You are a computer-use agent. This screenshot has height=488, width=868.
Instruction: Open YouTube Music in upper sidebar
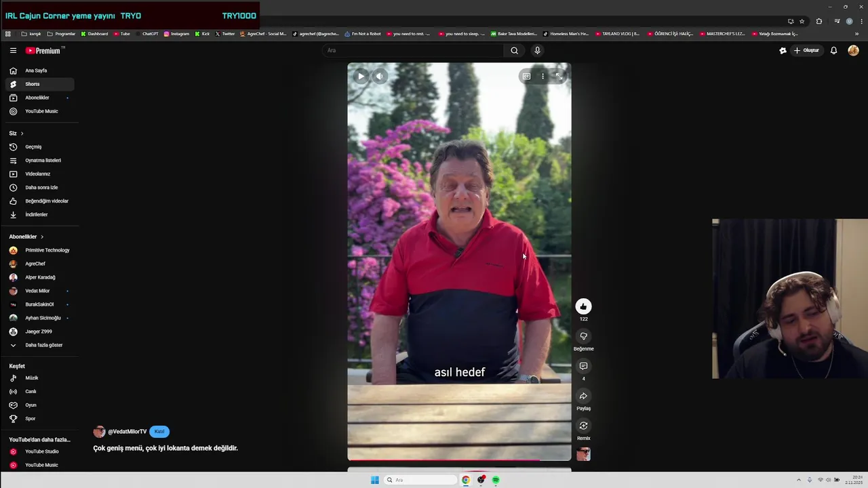point(40,111)
